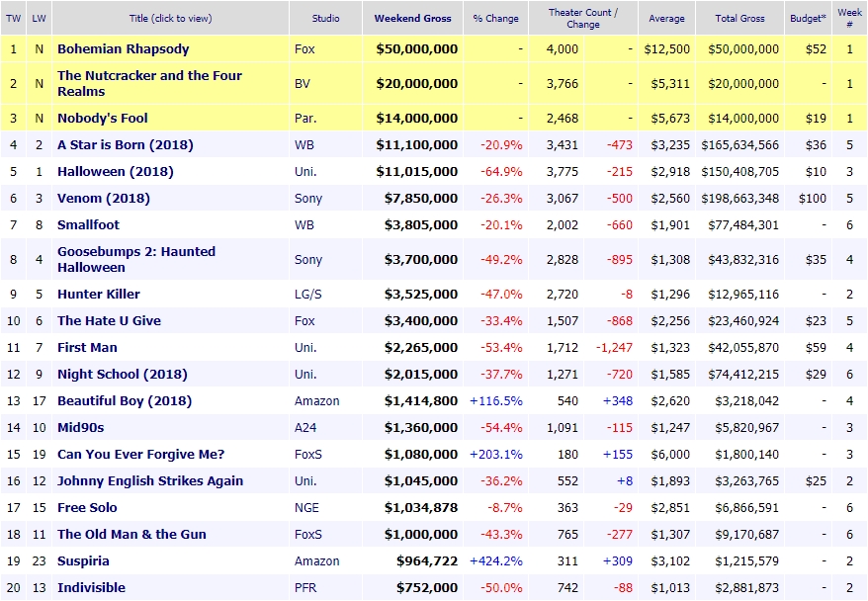Open the Bohemian Rhapsody movie page
868x601 pixels.
point(123,48)
